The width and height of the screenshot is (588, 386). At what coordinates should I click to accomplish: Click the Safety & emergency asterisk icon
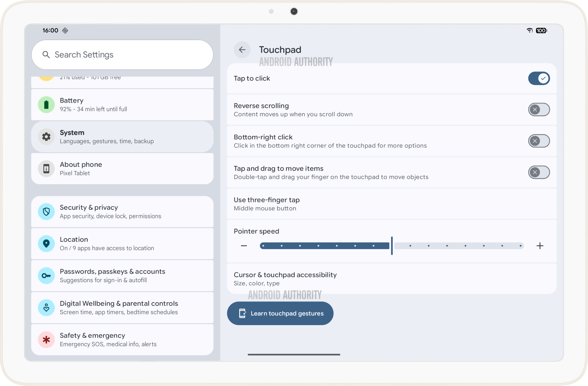(x=46, y=339)
